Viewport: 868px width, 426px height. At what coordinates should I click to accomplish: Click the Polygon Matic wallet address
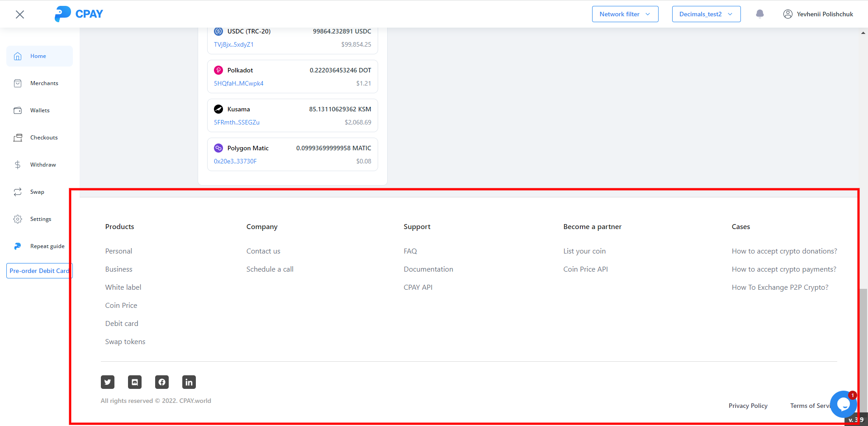(x=235, y=161)
